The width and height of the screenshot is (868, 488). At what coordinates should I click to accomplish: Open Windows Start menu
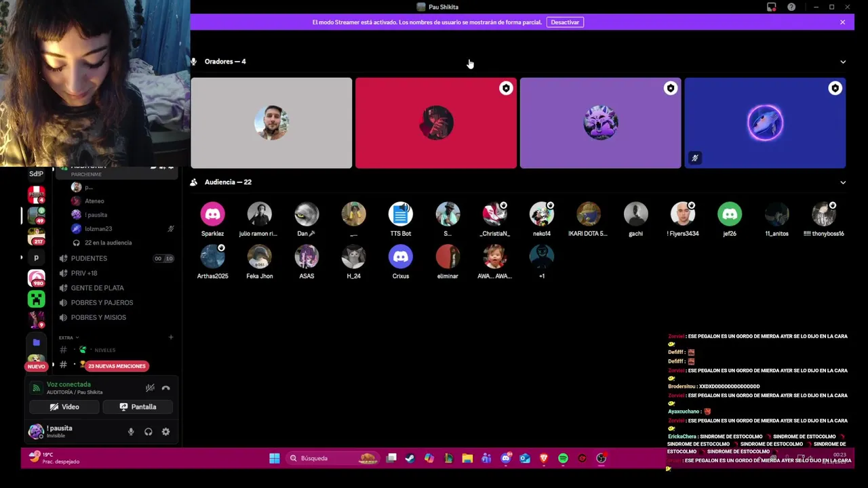274,458
